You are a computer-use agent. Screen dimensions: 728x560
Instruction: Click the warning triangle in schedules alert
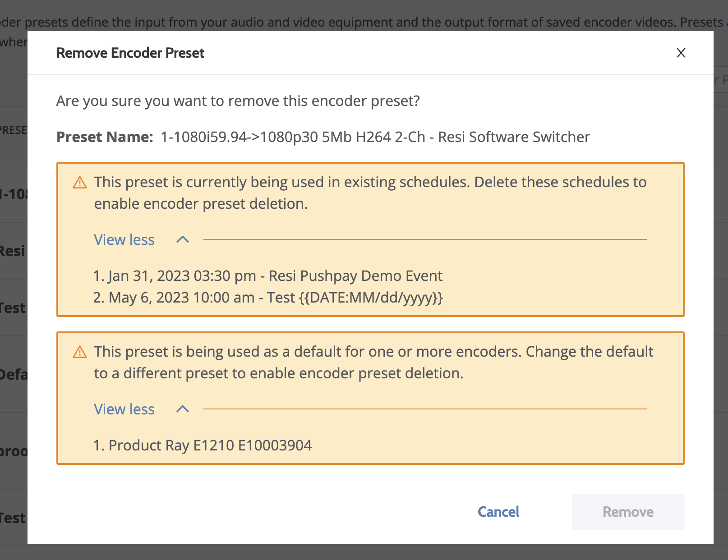click(x=80, y=183)
